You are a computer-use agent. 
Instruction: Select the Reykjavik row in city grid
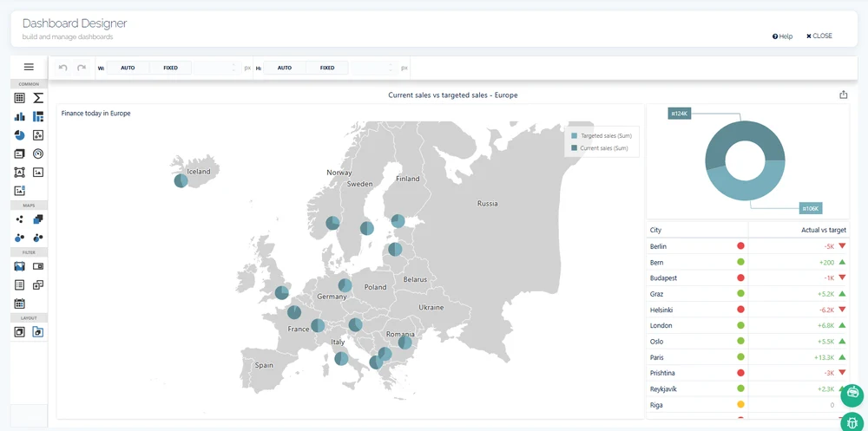[747, 389]
